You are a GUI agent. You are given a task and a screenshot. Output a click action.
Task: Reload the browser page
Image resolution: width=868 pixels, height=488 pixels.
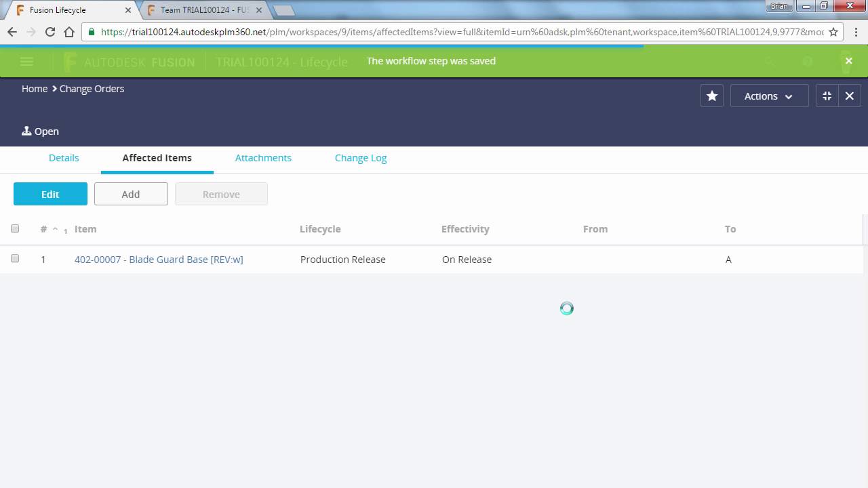point(50,32)
